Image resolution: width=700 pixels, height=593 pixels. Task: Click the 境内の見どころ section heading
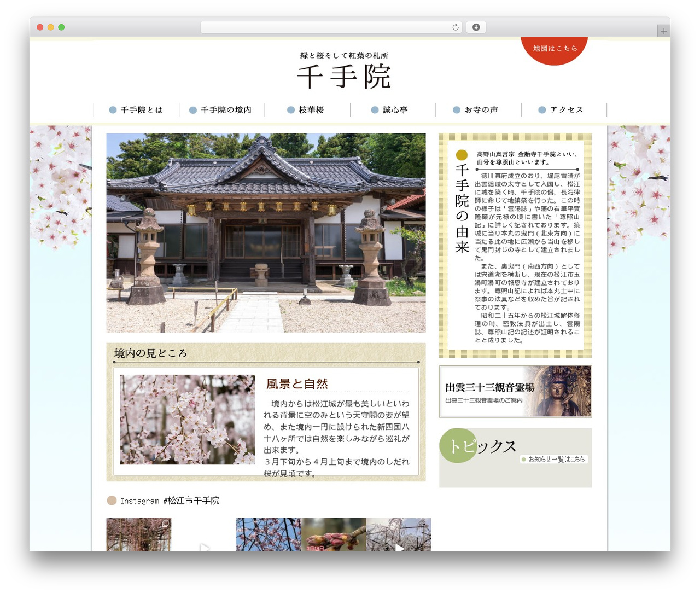(150, 353)
